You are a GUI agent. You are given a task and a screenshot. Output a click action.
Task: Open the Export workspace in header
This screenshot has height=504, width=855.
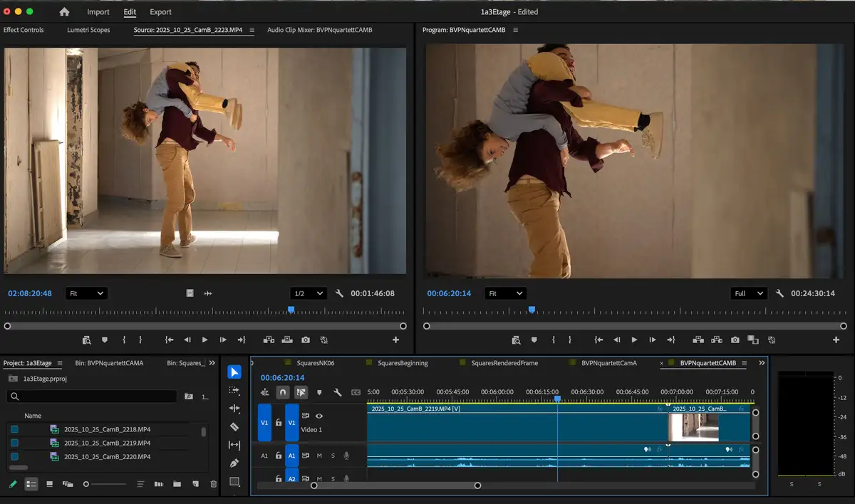pos(160,12)
